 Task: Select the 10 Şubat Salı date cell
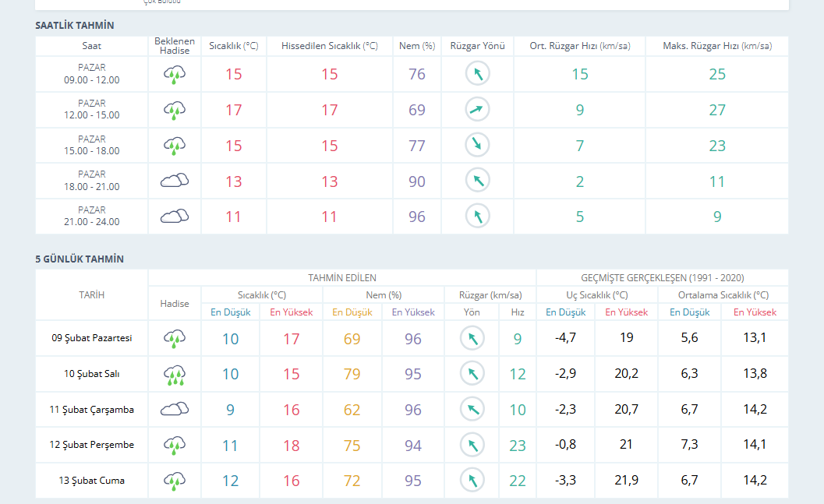coord(92,374)
